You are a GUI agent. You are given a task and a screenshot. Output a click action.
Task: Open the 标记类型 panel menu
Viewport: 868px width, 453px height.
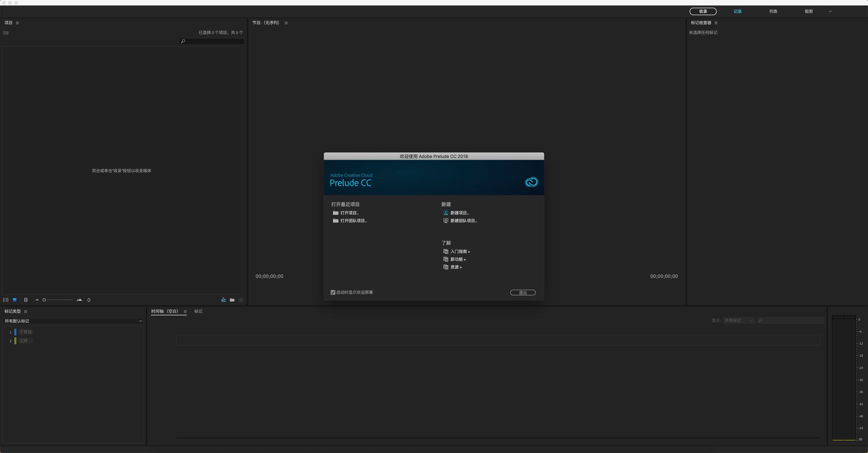tap(25, 311)
